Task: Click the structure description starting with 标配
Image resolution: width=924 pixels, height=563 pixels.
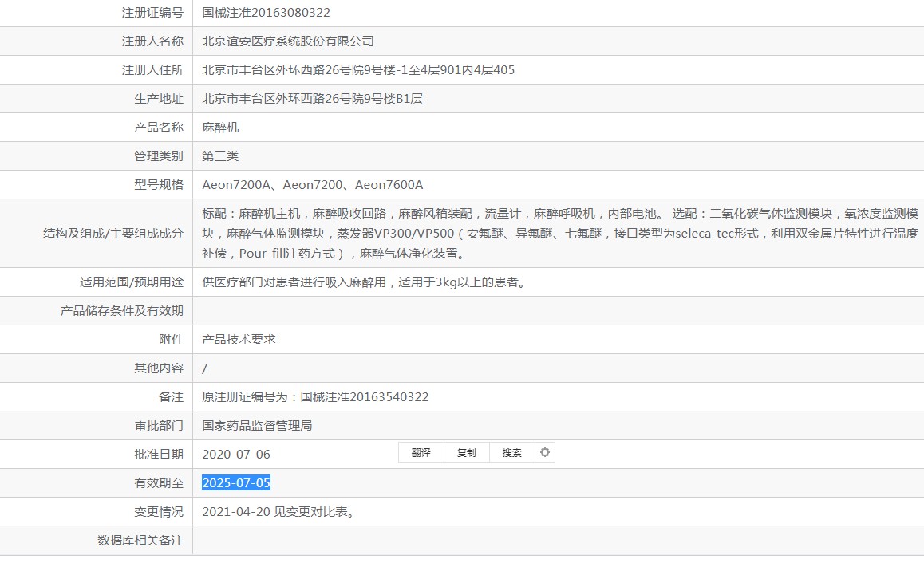Action: click(560, 233)
